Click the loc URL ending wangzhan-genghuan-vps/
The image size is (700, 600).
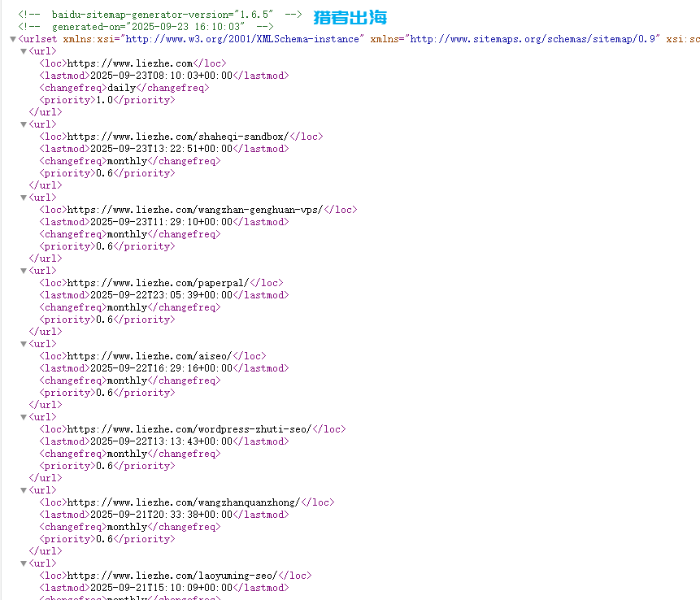tap(195, 210)
